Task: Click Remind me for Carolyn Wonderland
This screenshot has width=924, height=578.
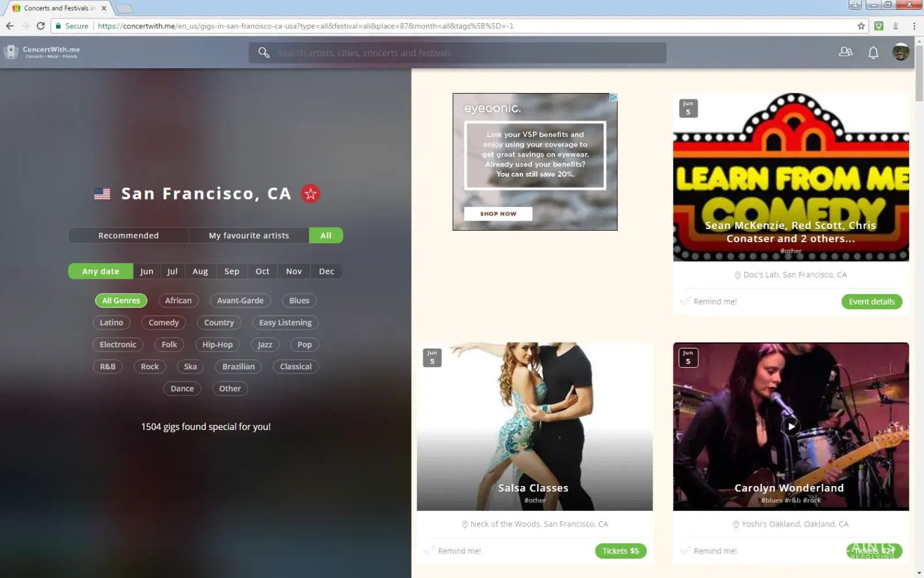Action: coord(709,551)
